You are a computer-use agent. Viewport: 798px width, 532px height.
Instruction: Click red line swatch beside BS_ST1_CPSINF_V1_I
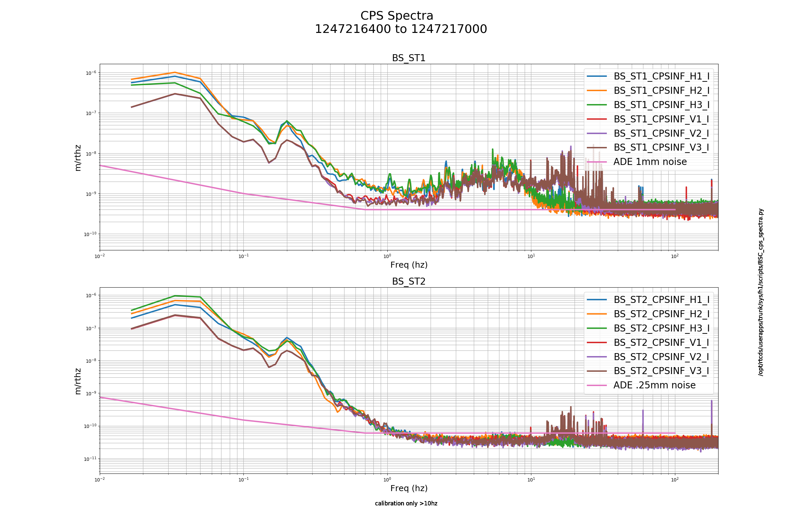[597, 119]
